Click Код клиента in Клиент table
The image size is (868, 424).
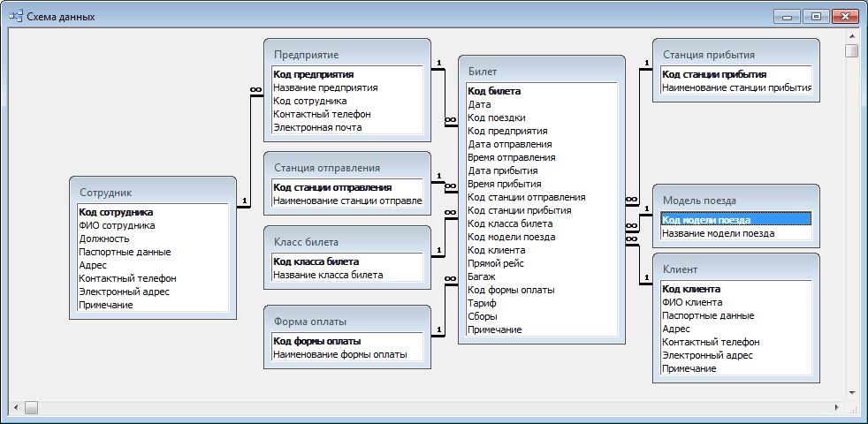[x=691, y=289]
